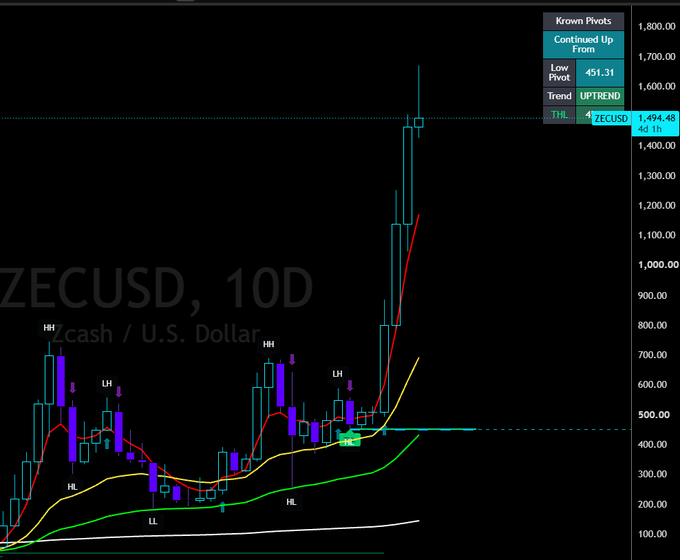
Task: Click the 1,400.00 price axis label
Action: 657,146
